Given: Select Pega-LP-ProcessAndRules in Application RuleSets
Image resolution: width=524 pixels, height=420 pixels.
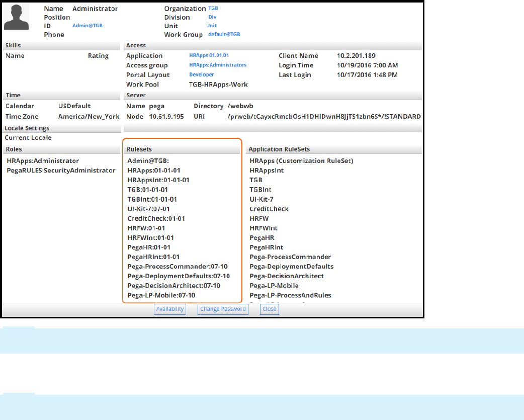Looking at the screenshot, I should 290,295.
